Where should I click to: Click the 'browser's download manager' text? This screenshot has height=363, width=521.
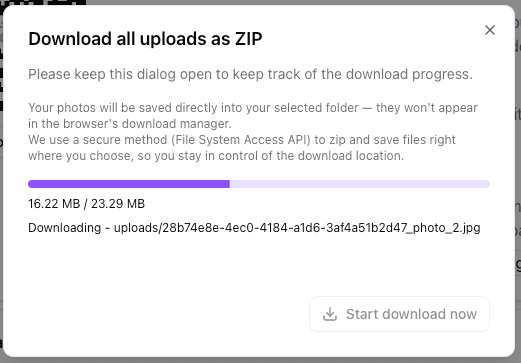click(x=147, y=124)
